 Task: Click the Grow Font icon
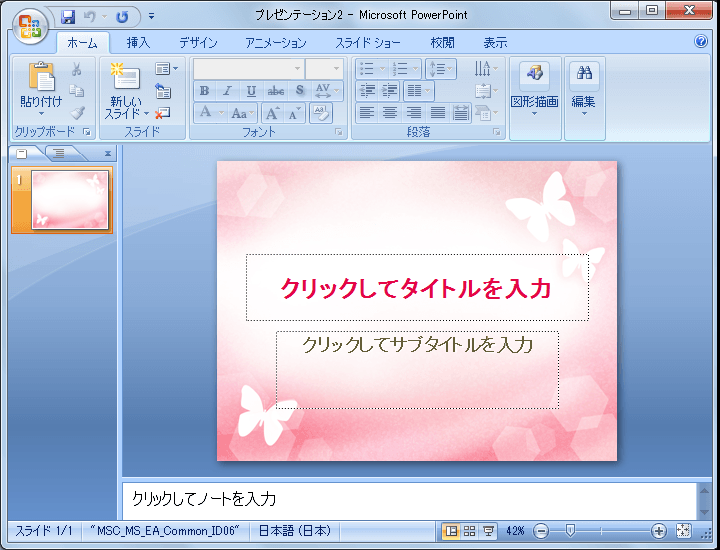[273, 112]
